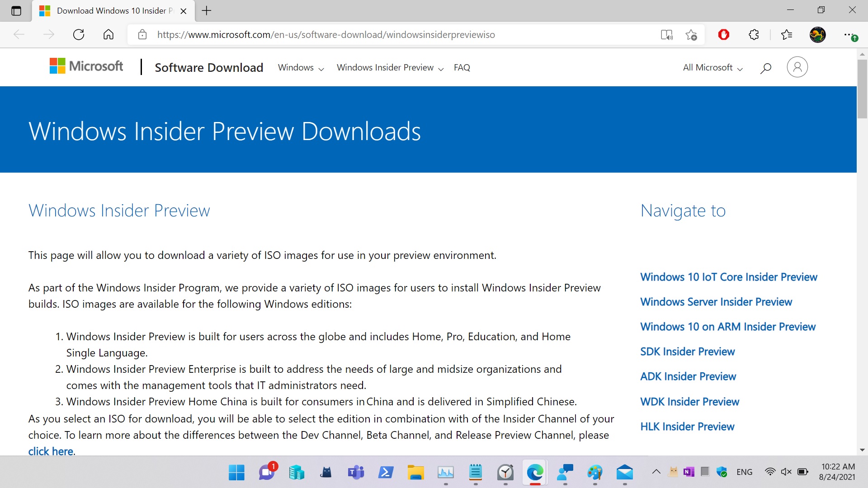Switch to the FAQ menu item
The height and width of the screenshot is (488, 868).
462,67
